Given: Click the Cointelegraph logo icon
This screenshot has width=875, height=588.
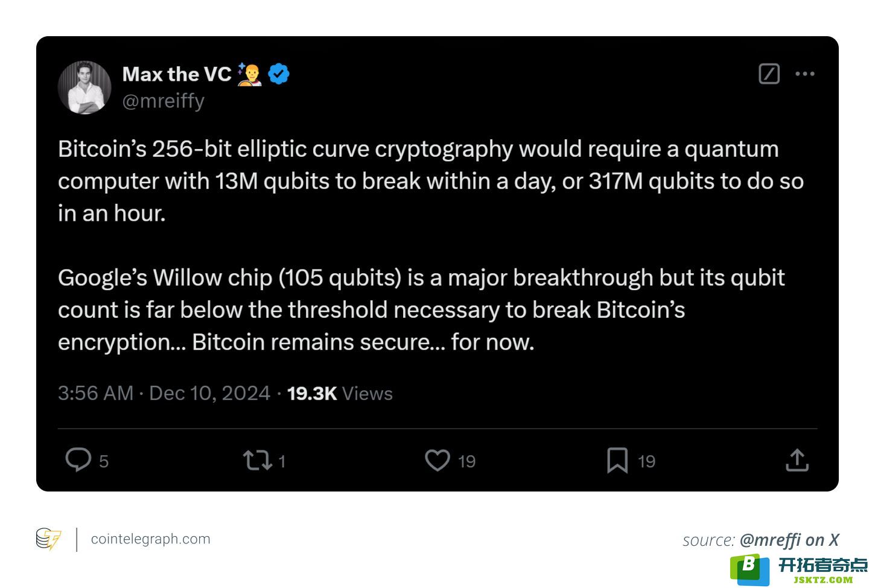Looking at the screenshot, I should [x=48, y=539].
